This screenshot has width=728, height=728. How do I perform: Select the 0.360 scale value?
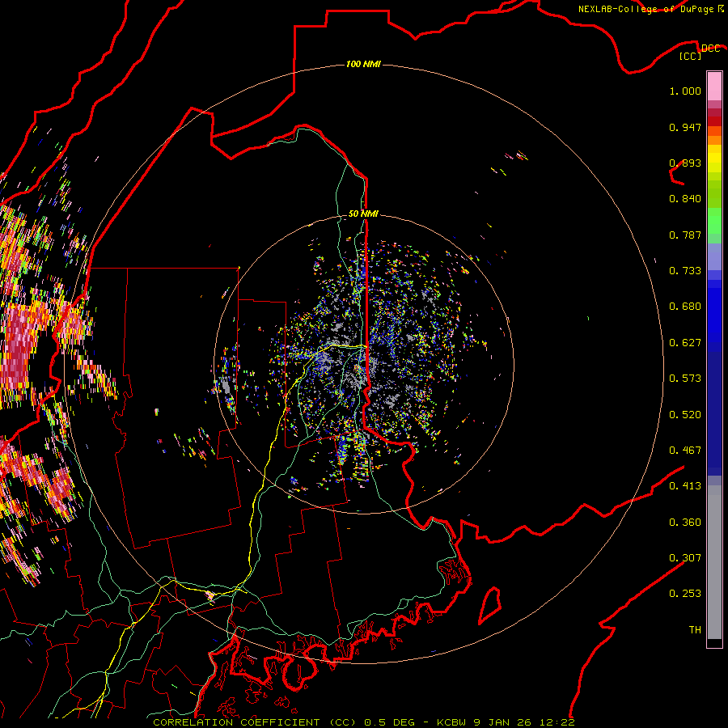point(685,523)
